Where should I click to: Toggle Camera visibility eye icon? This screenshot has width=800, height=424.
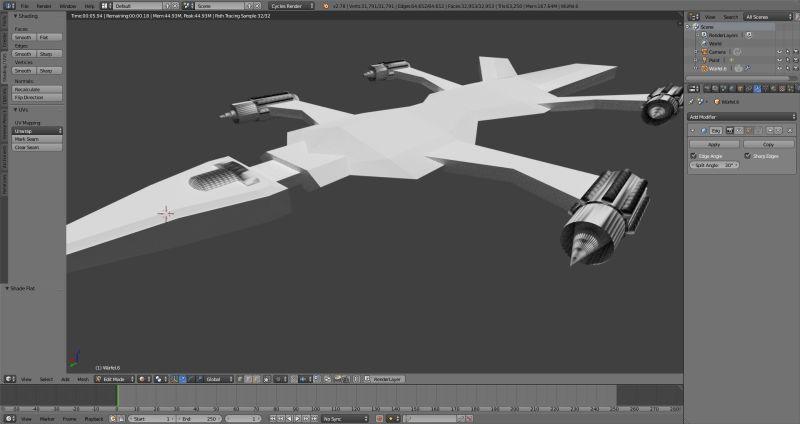point(779,52)
